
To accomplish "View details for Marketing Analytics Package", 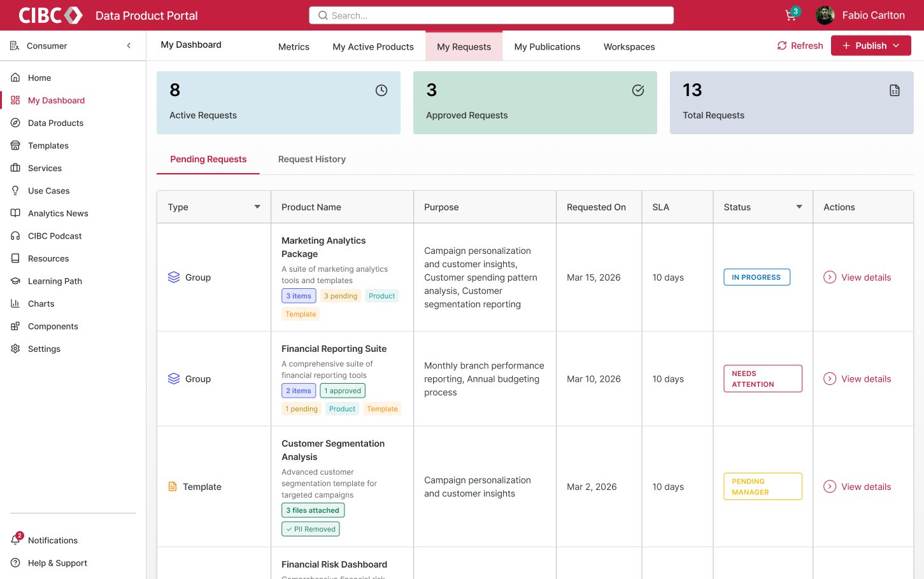I will click(x=857, y=277).
